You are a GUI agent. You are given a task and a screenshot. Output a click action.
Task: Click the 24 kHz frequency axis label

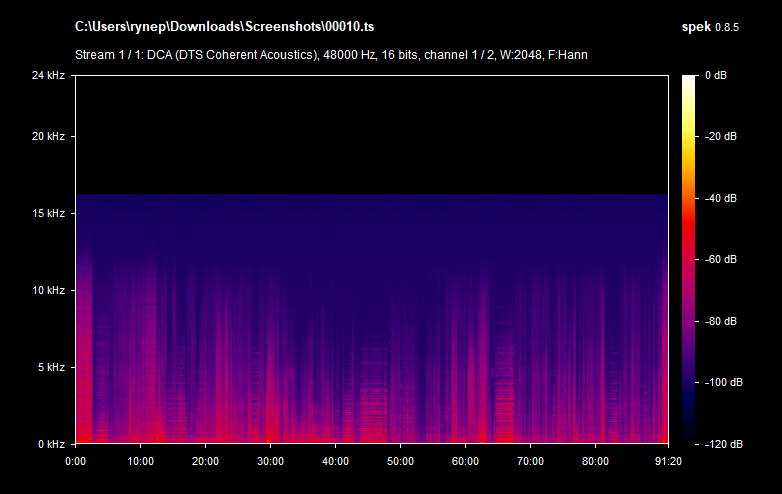(47, 76)
